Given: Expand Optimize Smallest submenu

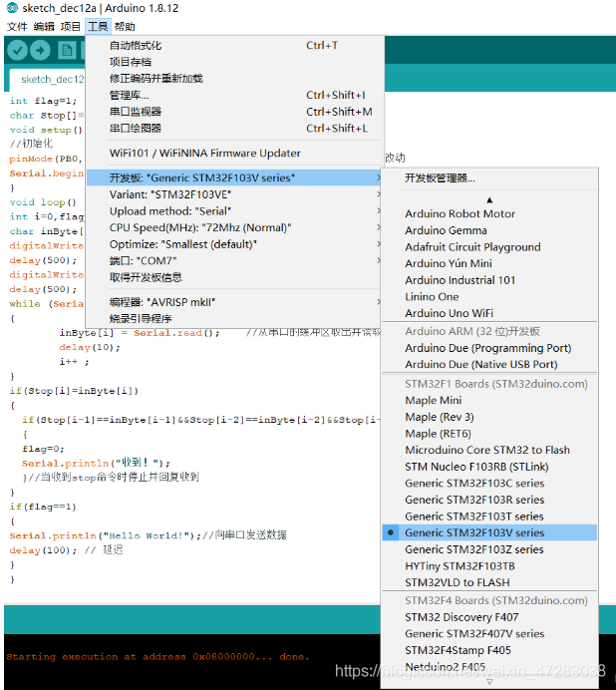Looking at the screenshot, I should [233, 244].
